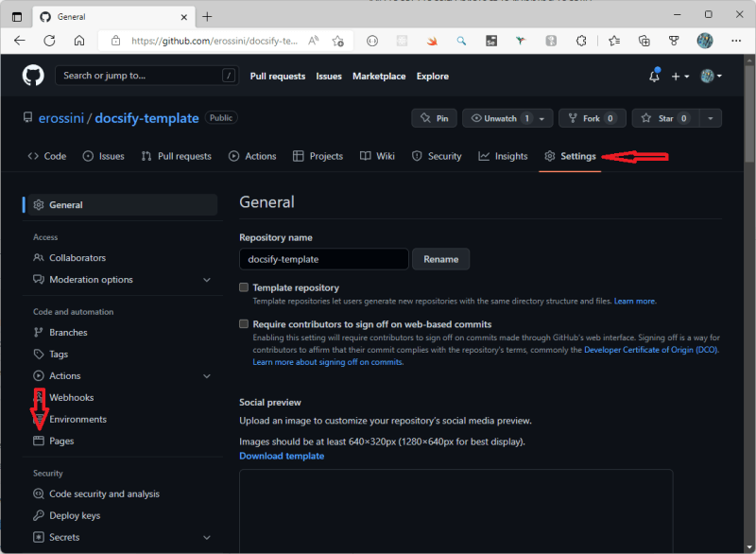Reload the page with refresh icon
The height and width of the screenshot is (554, 756).
click(50, 41)
